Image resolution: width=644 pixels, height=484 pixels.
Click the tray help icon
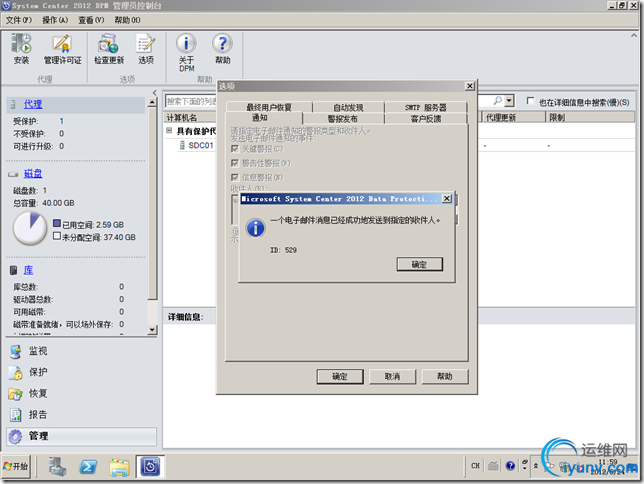pos(510,466)
